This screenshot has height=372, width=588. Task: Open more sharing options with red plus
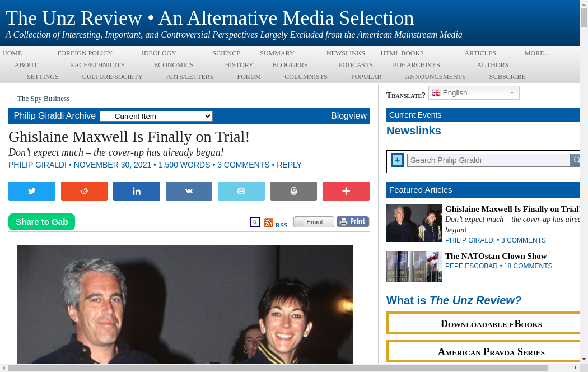click(346, 191)
